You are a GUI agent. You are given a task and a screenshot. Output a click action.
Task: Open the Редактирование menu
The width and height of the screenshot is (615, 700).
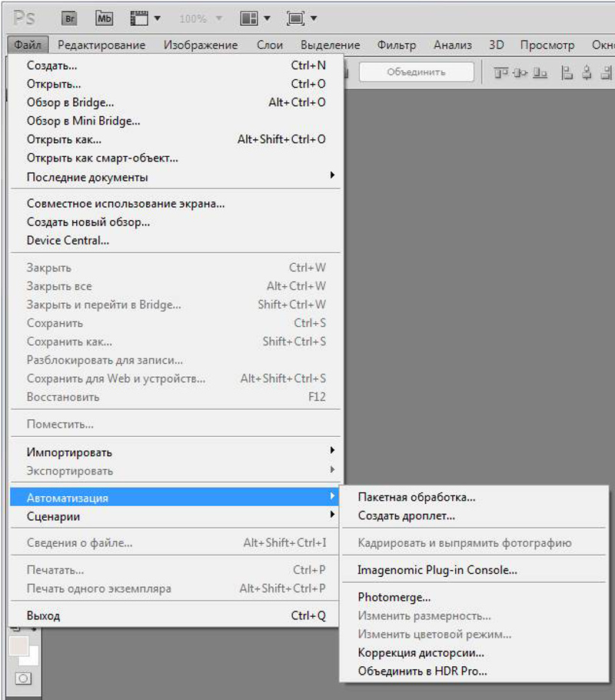[101, 45]
